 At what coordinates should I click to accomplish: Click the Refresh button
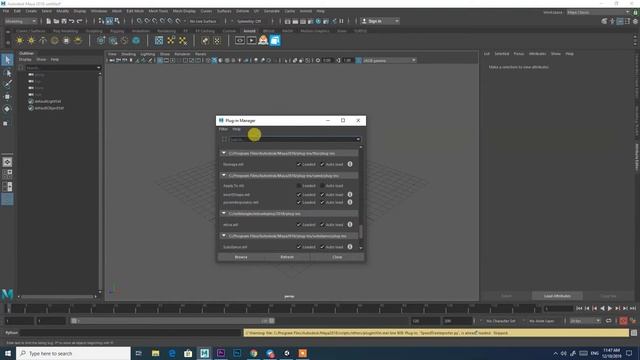(287, 257)
